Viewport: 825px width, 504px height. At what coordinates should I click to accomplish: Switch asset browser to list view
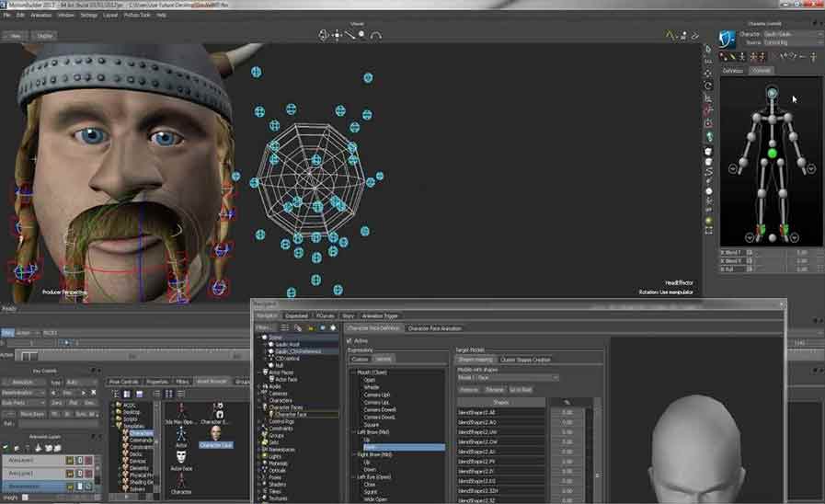[156, 394]
